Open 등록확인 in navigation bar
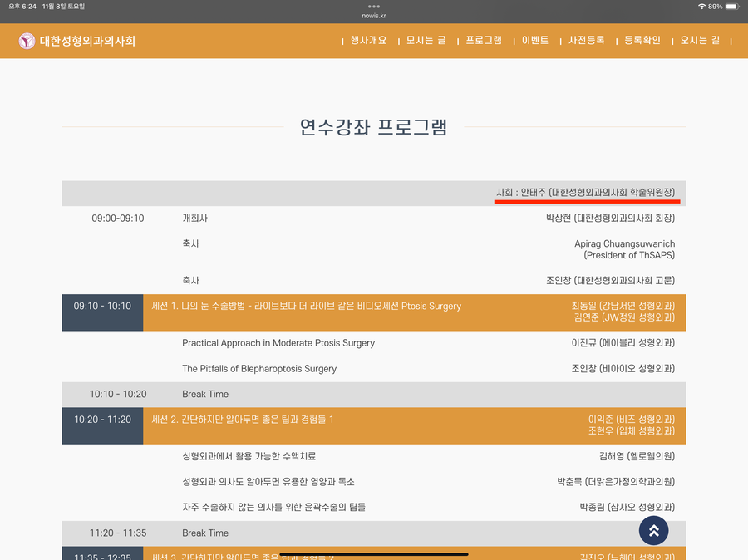 (642, 41)
